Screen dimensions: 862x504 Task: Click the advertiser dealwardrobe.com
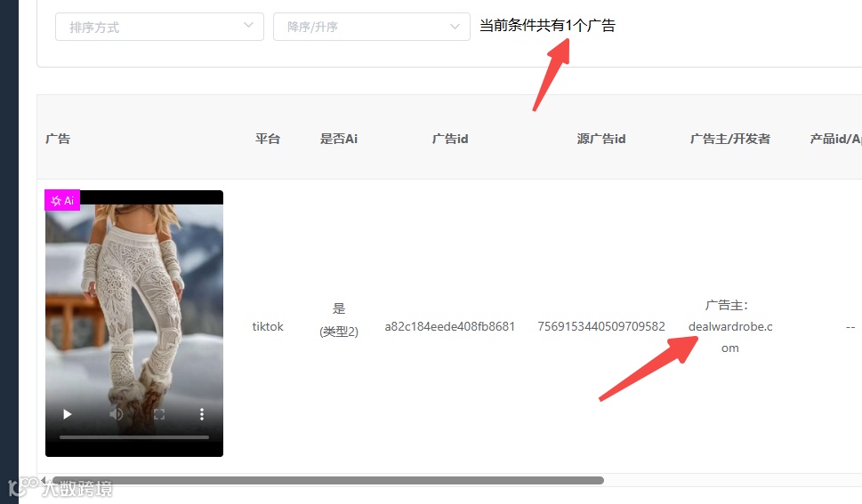pyautogui.click(x=730, y=337)
